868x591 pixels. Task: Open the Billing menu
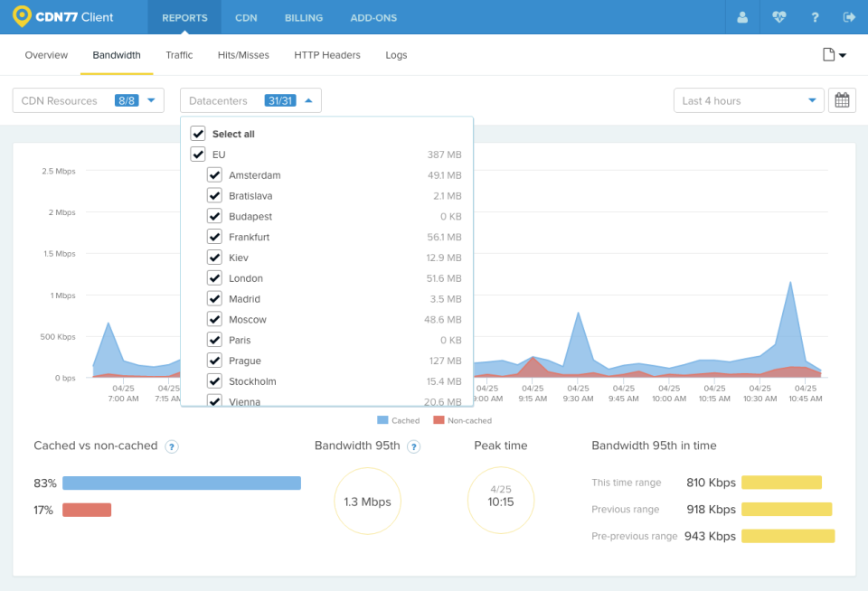304,17
